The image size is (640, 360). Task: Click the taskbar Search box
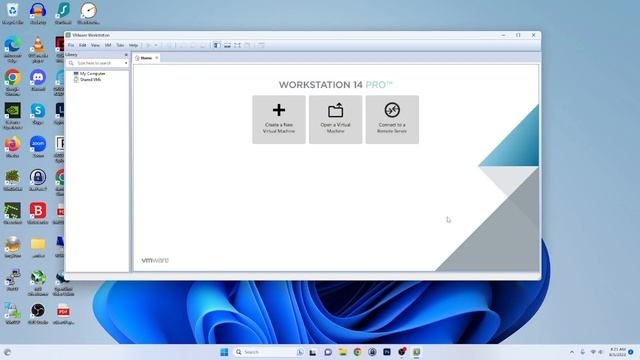269,352
